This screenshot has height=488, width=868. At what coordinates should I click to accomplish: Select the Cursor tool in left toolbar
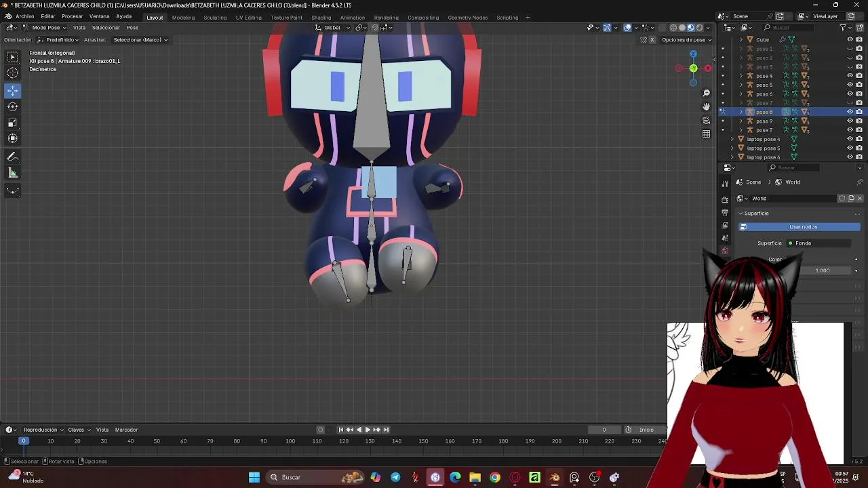pos(13,73)
